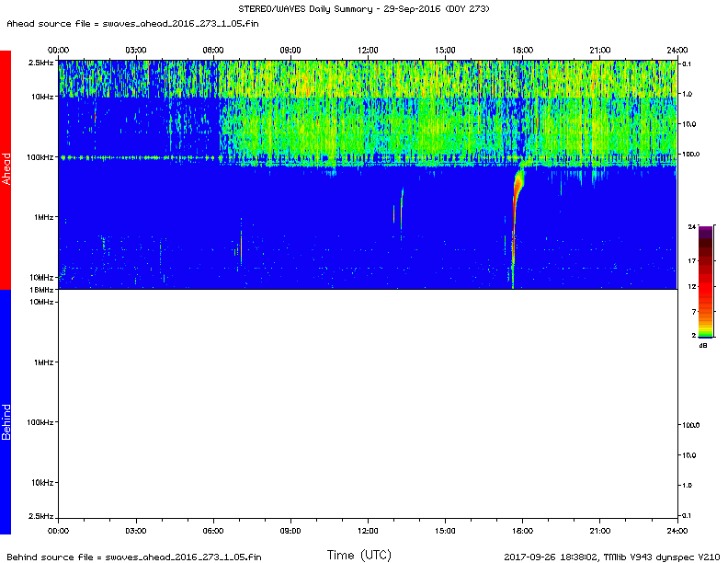The width and height of the screenshot is (728, 563).
Task: Click the red Ahead sidebar strip
Action: [6, 170]
